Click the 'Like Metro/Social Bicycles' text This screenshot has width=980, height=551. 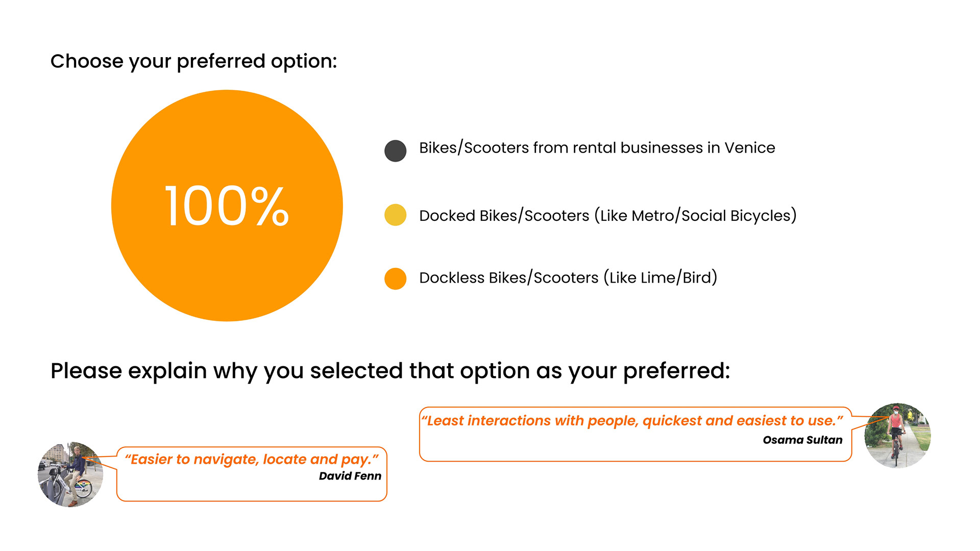696,216
